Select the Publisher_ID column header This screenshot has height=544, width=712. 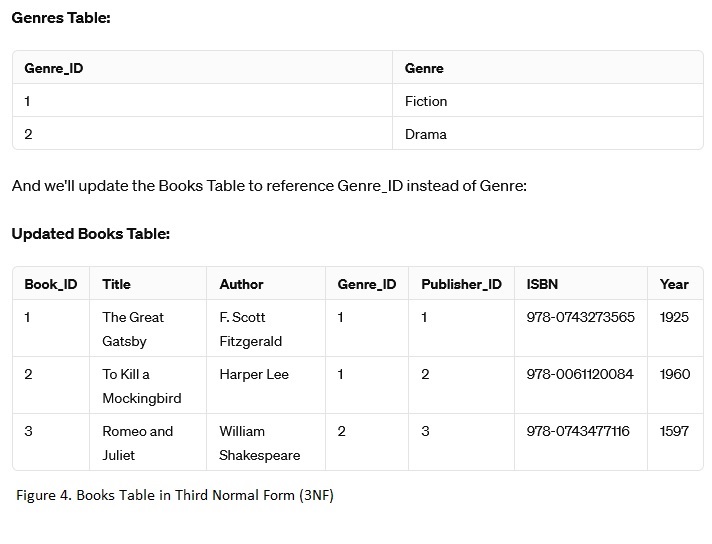461,284
